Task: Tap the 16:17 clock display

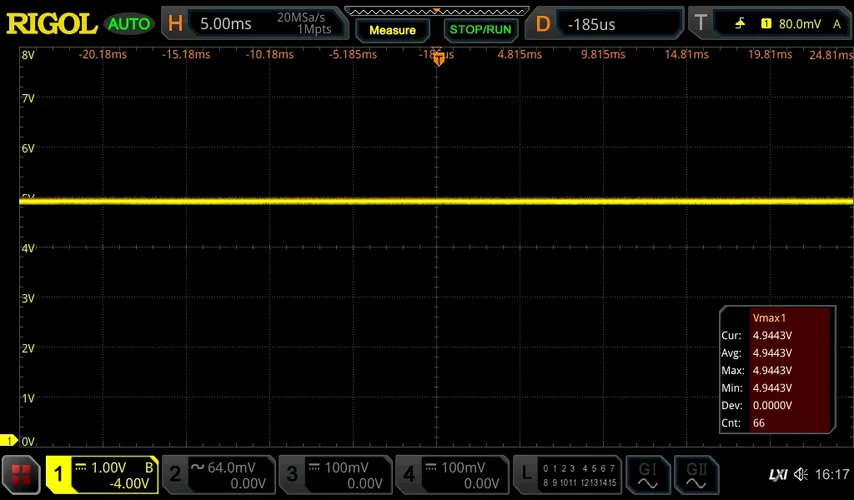Action: coord(832,474)
